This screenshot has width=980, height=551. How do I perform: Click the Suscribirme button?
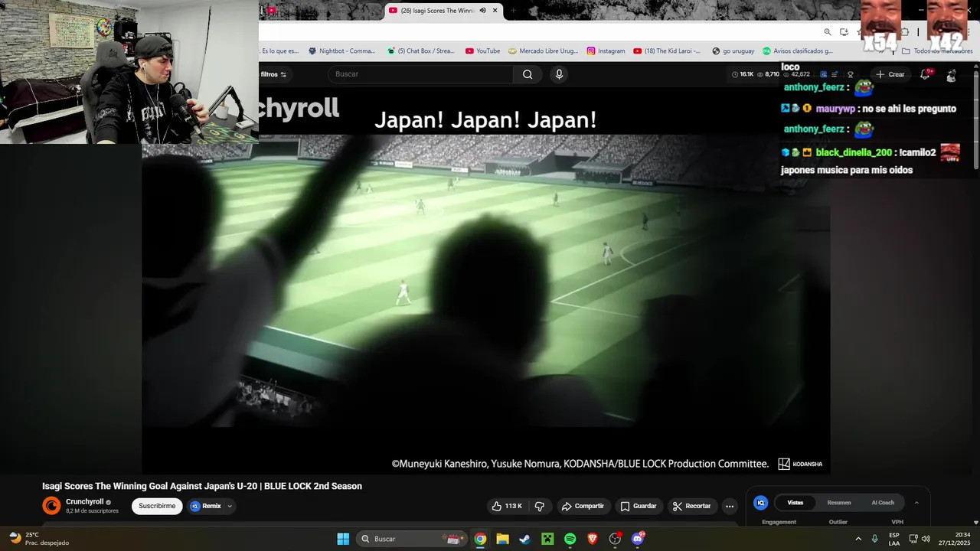[157, 506]
